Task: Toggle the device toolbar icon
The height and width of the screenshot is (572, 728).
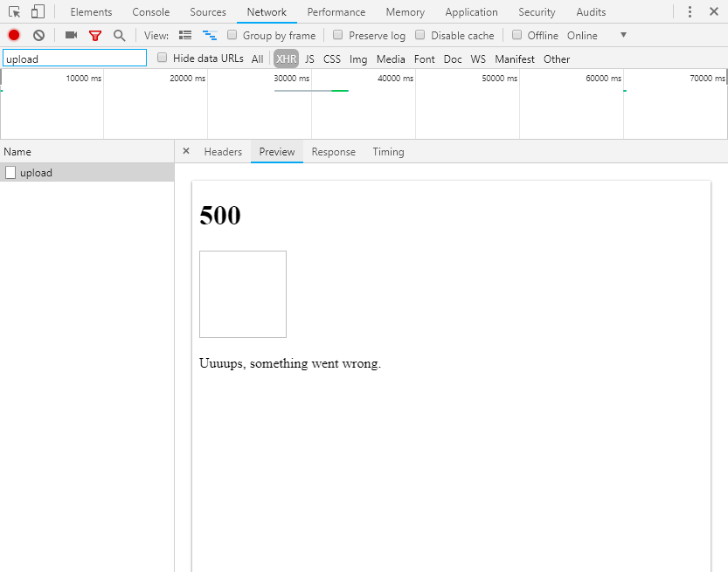Action: coord(38,11)
